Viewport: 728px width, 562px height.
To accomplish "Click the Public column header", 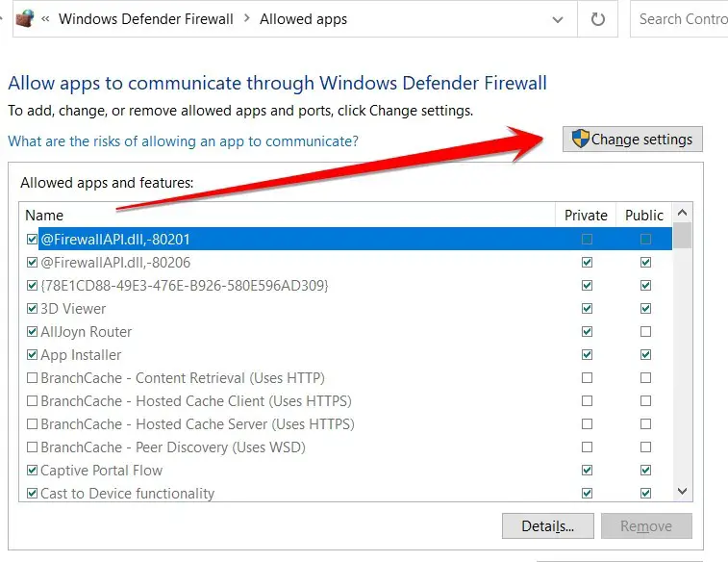I will (644, 215).
